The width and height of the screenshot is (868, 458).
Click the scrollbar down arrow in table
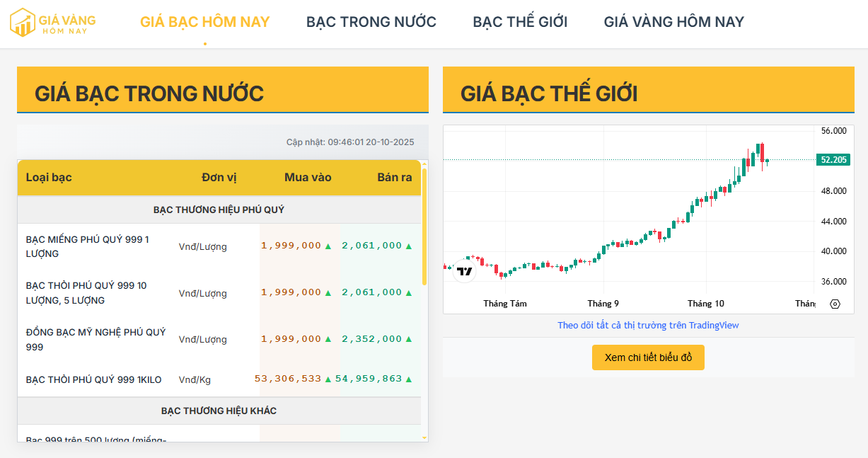coord(424,438)
